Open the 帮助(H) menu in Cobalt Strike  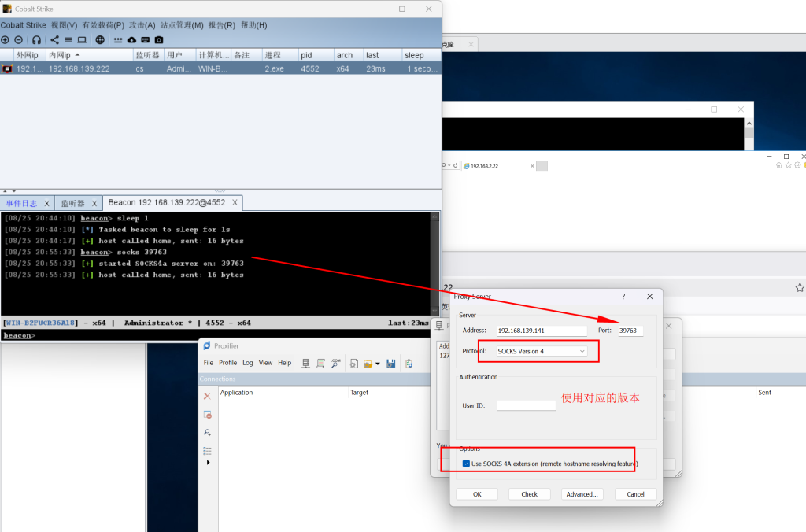tap(254, 25)
